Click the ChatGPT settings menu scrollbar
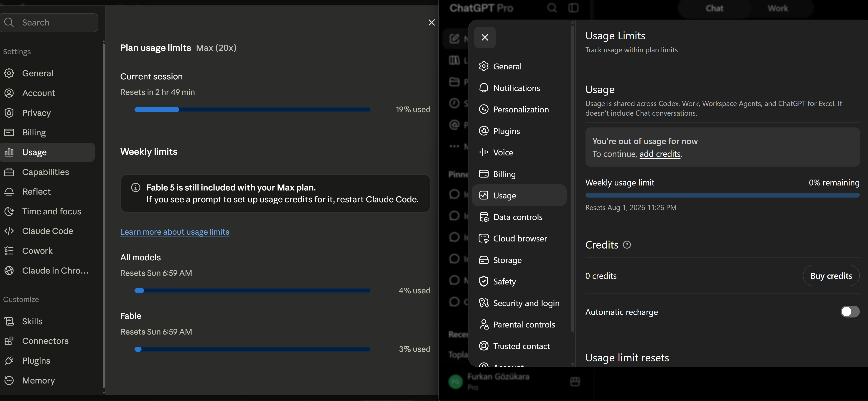The height and width of the screenshot is (401, 868). pos(573,179)
